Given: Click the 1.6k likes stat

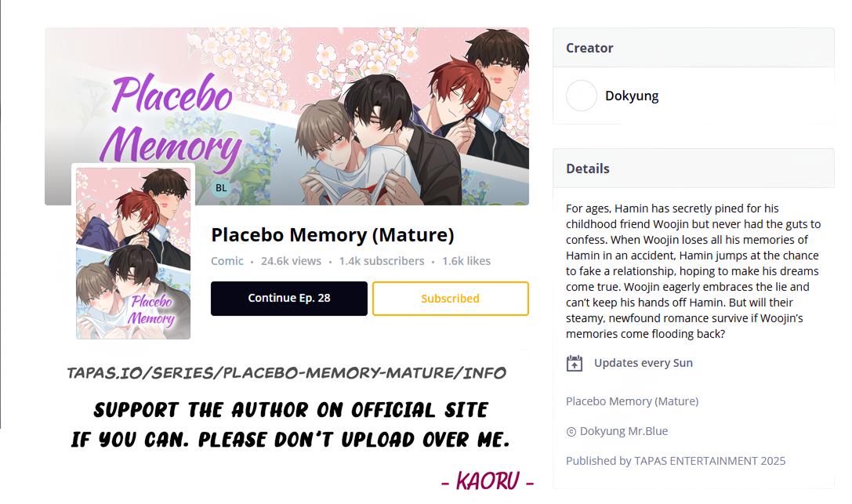Looking at the screenshot, I should point(466,261).
